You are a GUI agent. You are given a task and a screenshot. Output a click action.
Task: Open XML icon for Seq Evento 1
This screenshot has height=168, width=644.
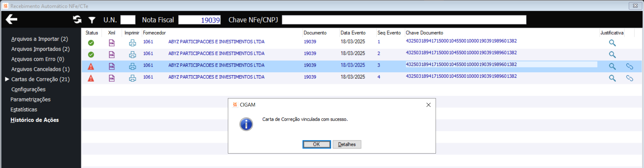(112, 43)
